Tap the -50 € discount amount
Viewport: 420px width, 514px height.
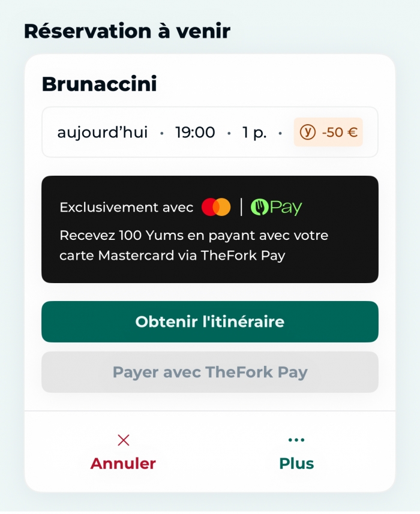coord(340,133)
